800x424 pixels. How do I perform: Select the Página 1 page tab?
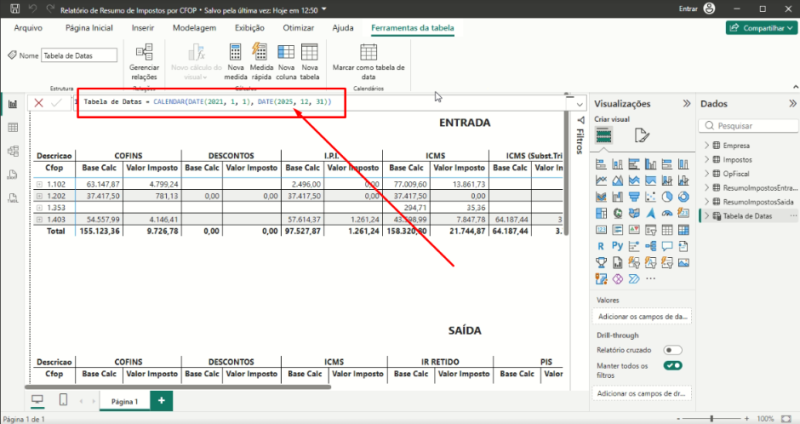coord(125,402)
